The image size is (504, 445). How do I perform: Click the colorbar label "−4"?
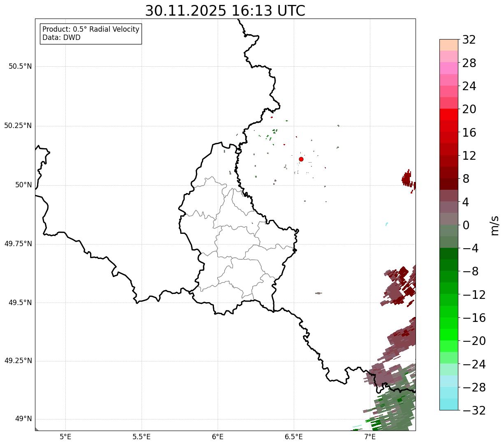[470, 248]
